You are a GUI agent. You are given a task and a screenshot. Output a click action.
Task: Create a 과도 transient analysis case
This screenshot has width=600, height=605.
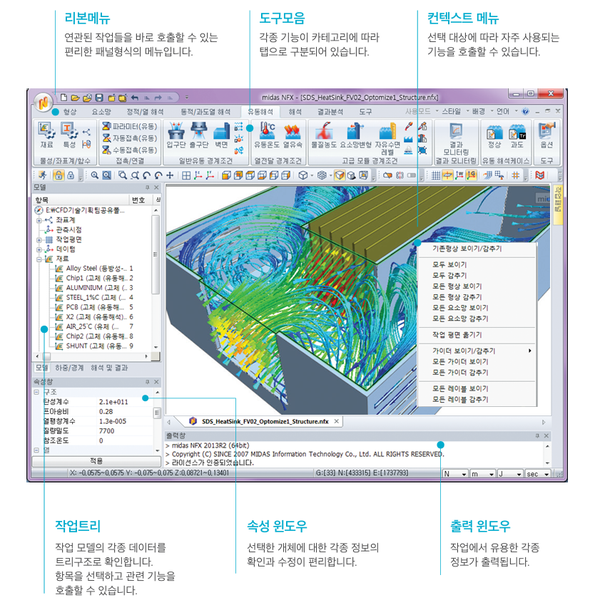click(x=517, y=136)
